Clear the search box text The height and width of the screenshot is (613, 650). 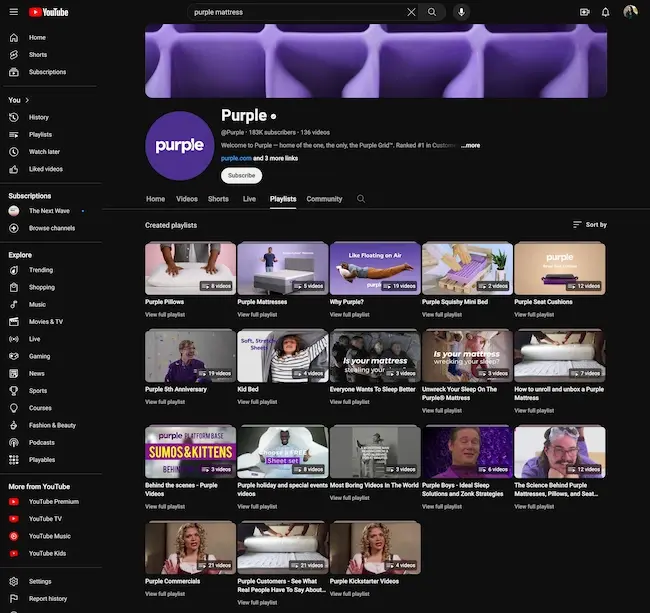(411, 12)
